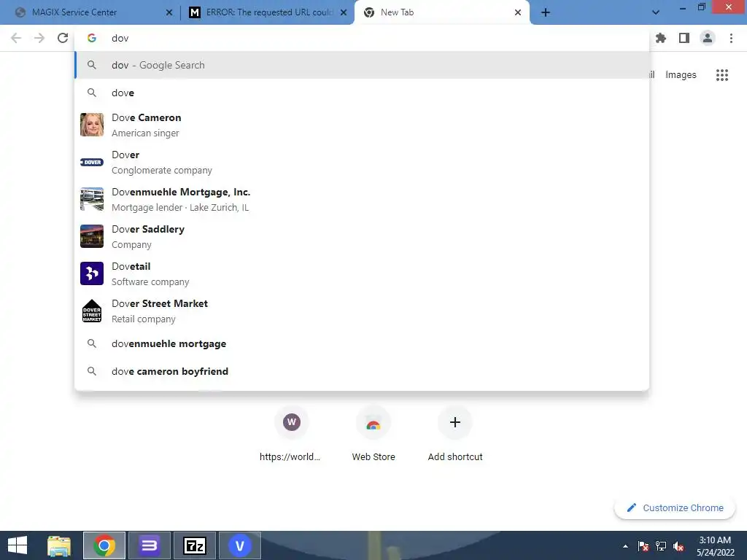This screenshot has height=560, width=747.
Task: Open the Google apps grid
Action: coord(722,75)
